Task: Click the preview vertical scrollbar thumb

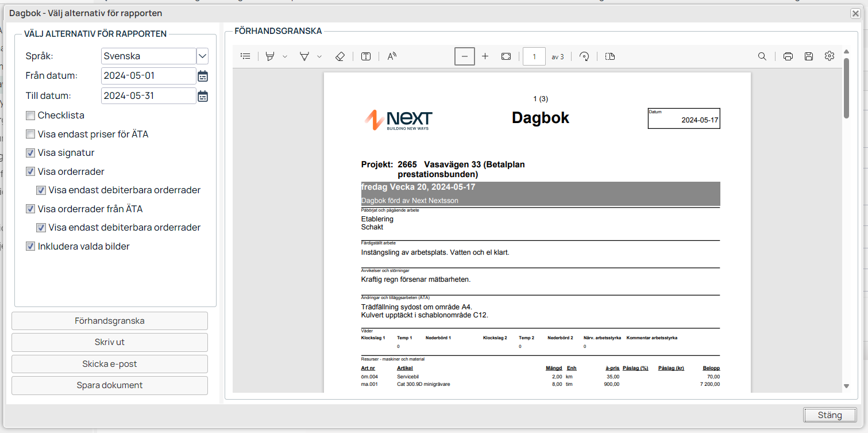Action: tap(846, 88)
